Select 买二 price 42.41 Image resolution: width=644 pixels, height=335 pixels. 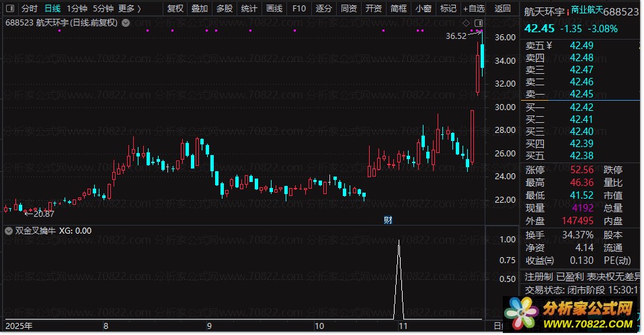581,119
